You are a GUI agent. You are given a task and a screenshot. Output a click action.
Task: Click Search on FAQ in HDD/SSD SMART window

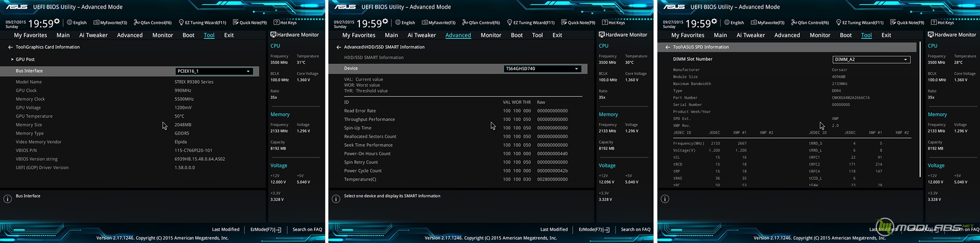click(x=635, y=230)
